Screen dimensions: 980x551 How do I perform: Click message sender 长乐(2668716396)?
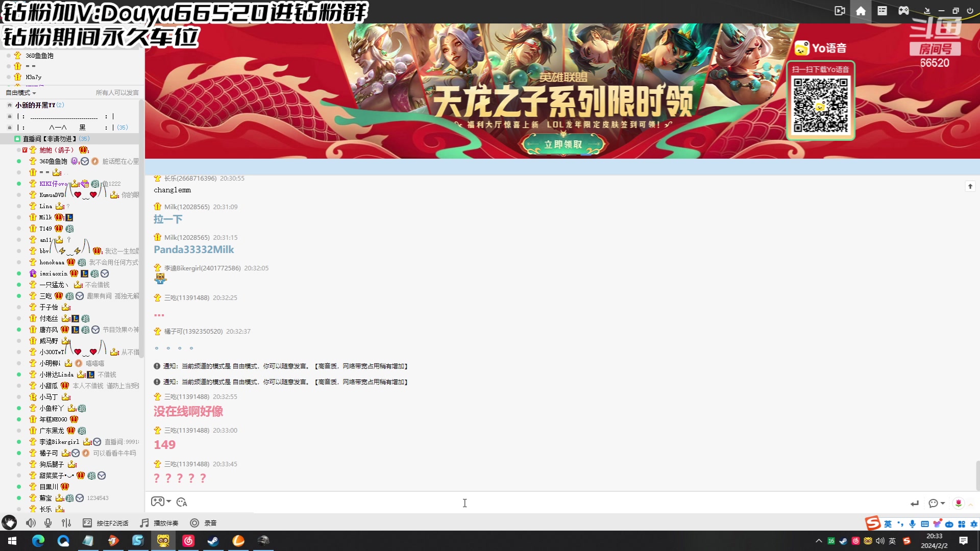tap(190, 178)
